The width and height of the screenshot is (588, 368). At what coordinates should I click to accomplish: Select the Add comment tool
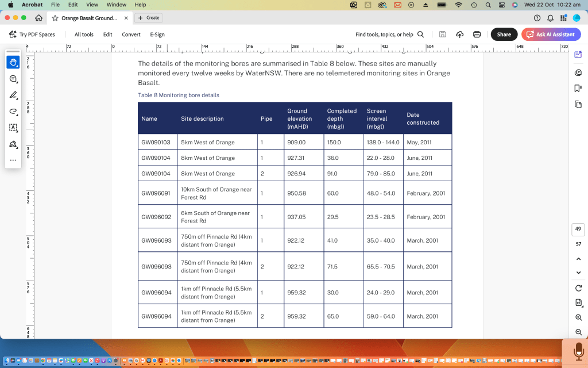[13, 79]
